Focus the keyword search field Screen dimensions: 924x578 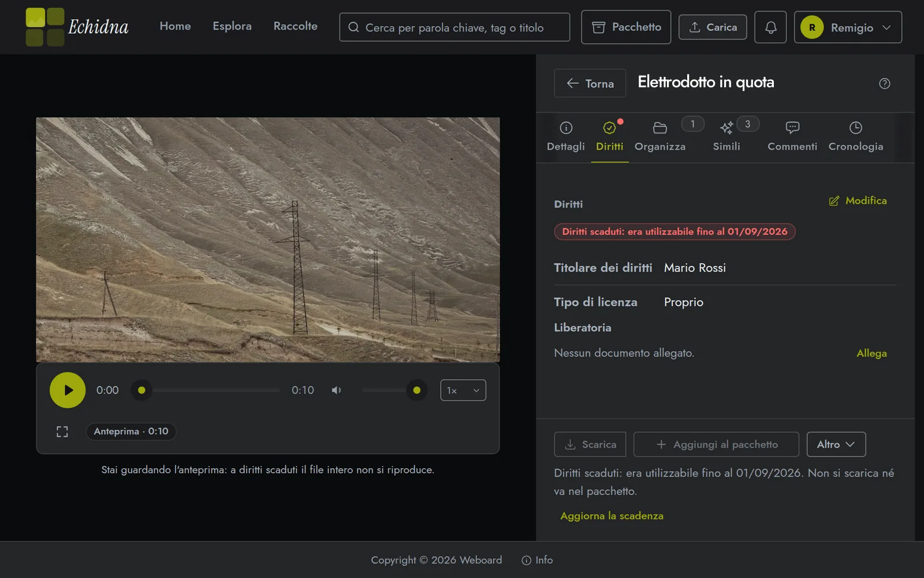454,27
